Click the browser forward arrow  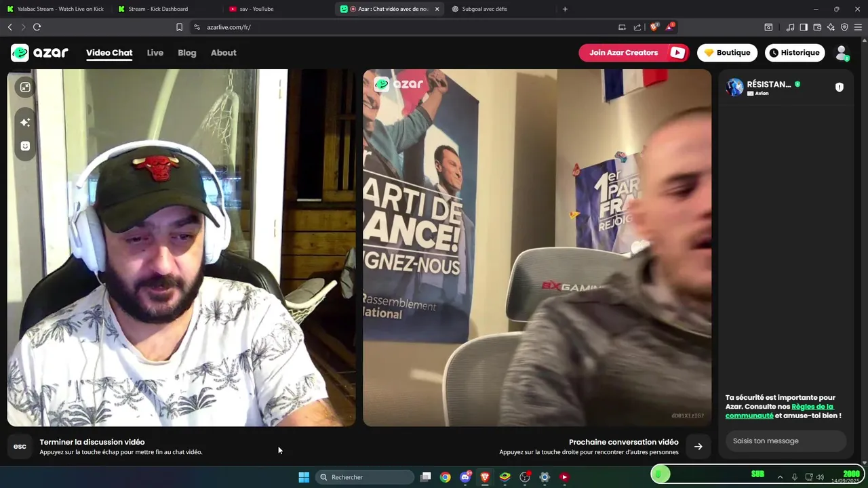pyautogui.click(x=22, y=27)
